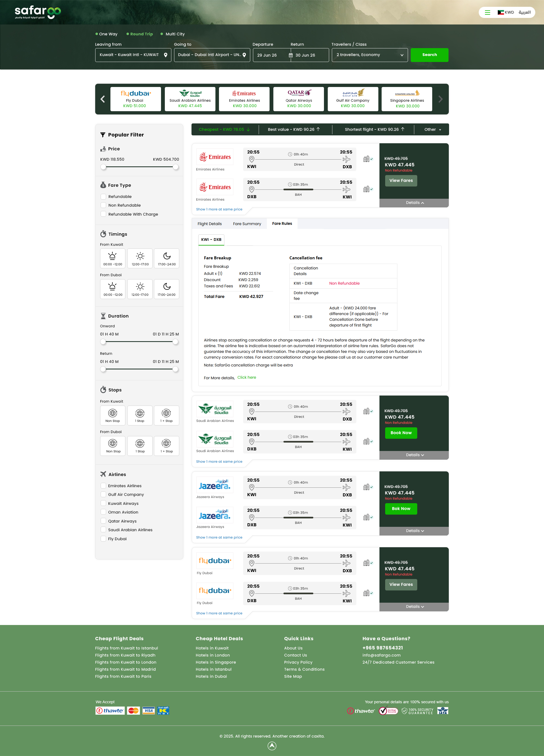Open the hamburger menu icon

487,12
